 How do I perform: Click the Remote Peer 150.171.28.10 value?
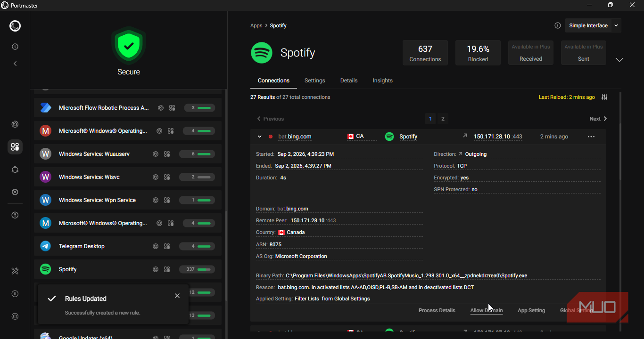pos(313,220)
